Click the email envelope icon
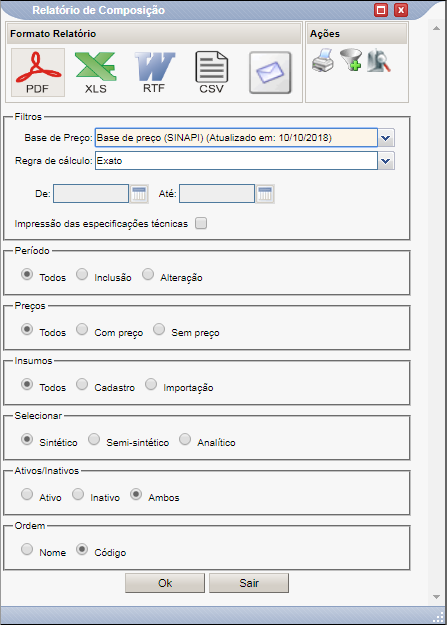Viewport: 447px width, 625px height. point(270,73)
